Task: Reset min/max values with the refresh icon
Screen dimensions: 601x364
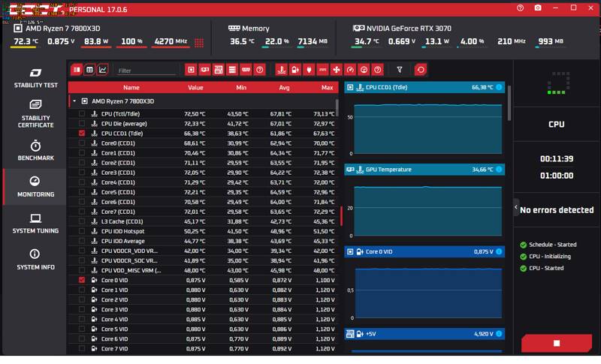Action: (x=421, y=70)
